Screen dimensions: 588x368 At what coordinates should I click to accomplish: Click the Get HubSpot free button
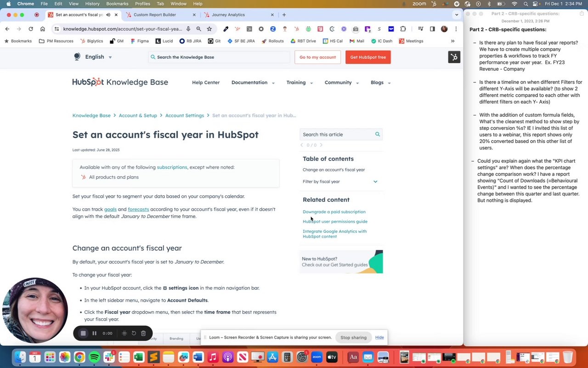368,57
